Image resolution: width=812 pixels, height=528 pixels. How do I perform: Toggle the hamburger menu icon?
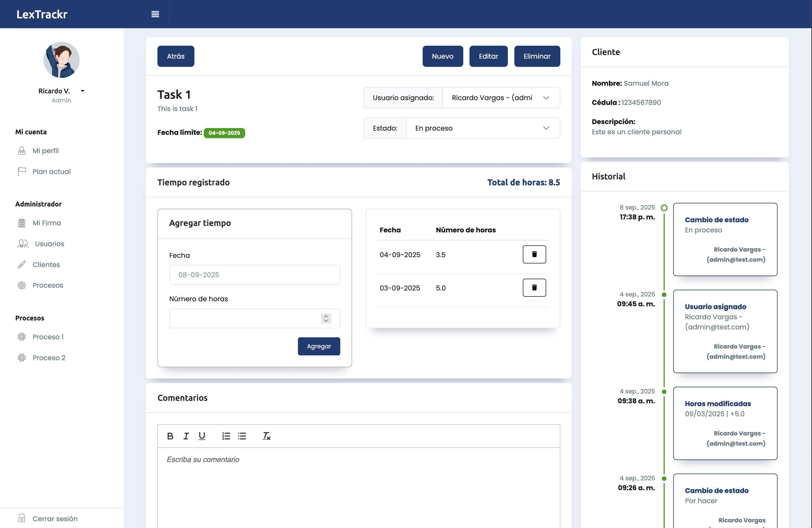(155, 14)
